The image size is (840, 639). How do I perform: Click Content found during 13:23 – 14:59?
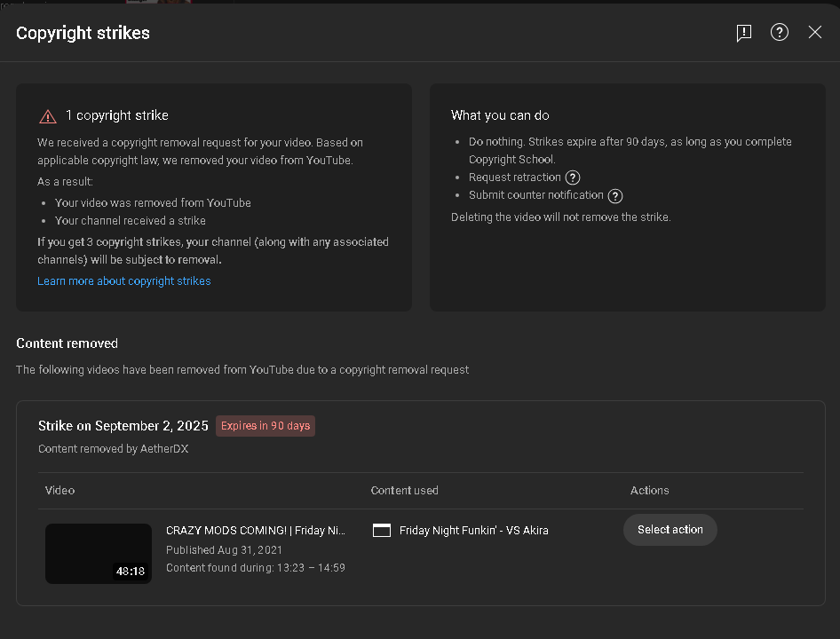click(x=256, y=568)
